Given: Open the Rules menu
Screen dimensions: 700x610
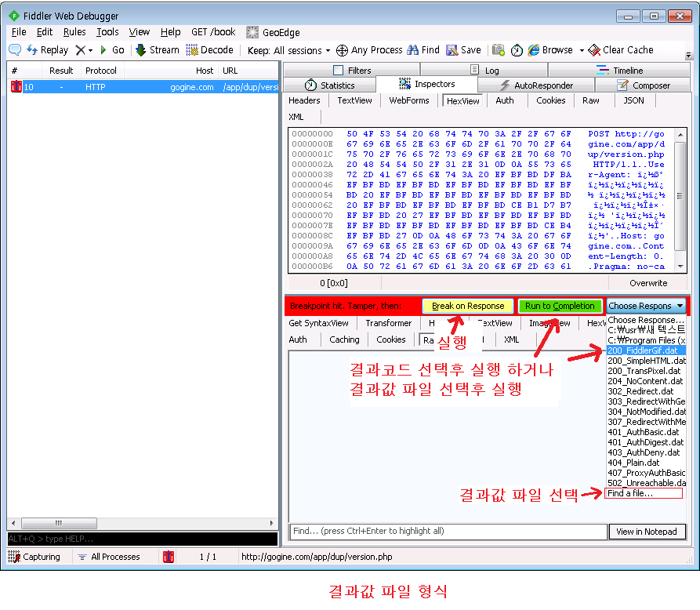Looking at the screenshot, I should tap(74, 32).
